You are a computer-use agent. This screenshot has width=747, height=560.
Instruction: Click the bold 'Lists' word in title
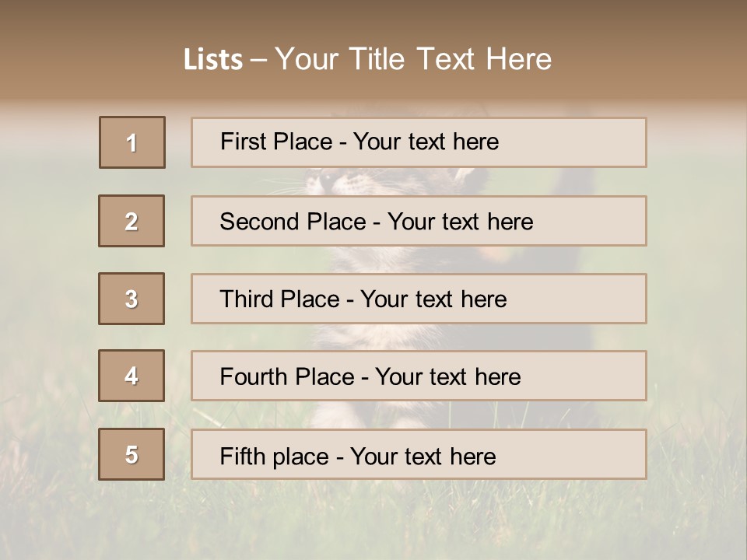point(213,59)
